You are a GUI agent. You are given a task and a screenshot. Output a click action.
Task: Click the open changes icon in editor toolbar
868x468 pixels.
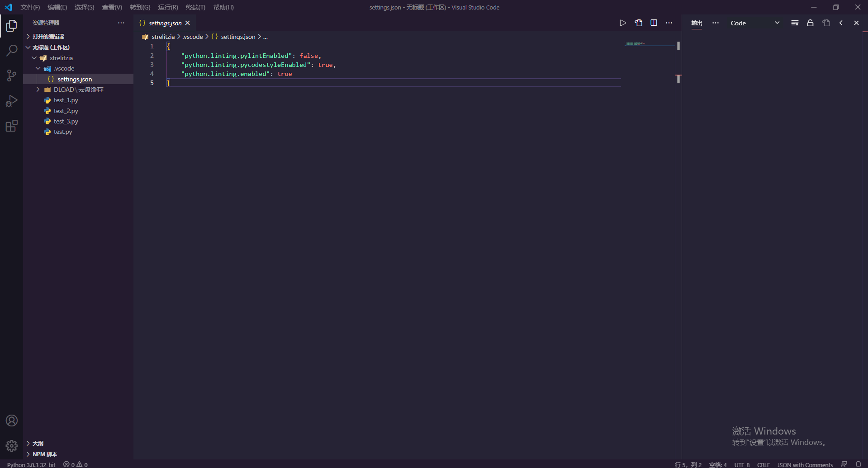point(639,23)
